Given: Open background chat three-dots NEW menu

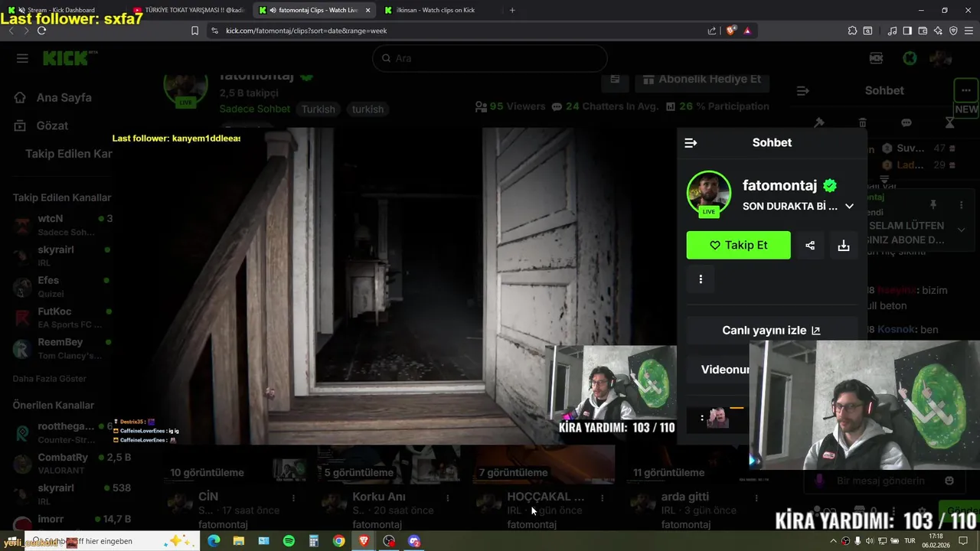Looking at the screenshot, I should coord(966,90).
